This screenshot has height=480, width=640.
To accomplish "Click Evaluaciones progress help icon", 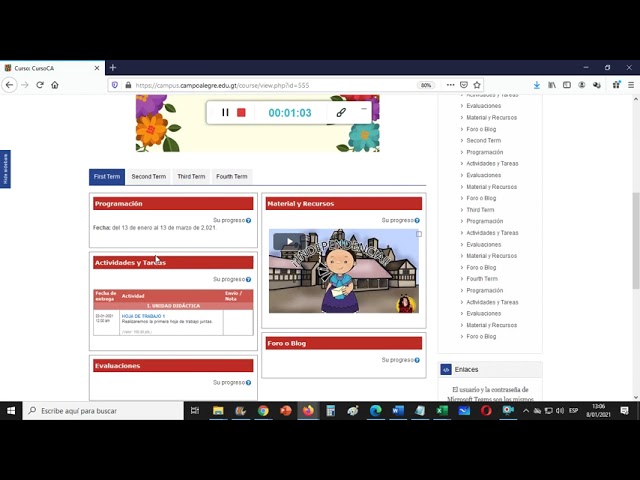I will pos(249,383).
